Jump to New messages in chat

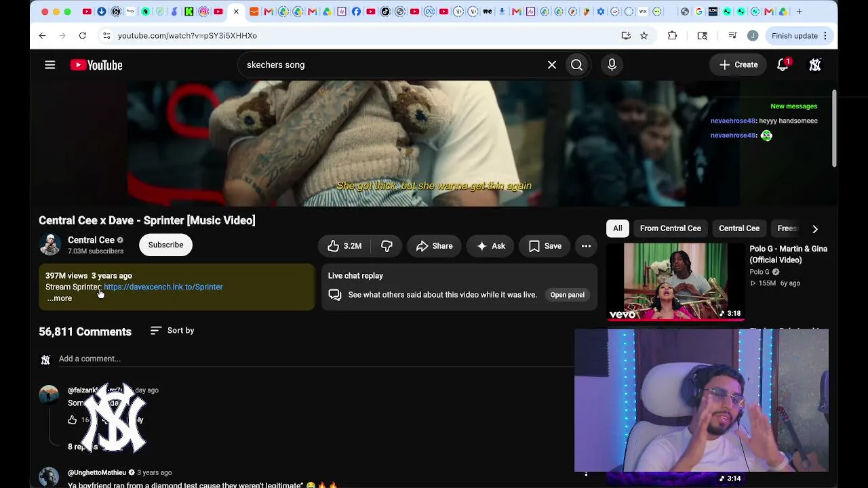(793, 106)
